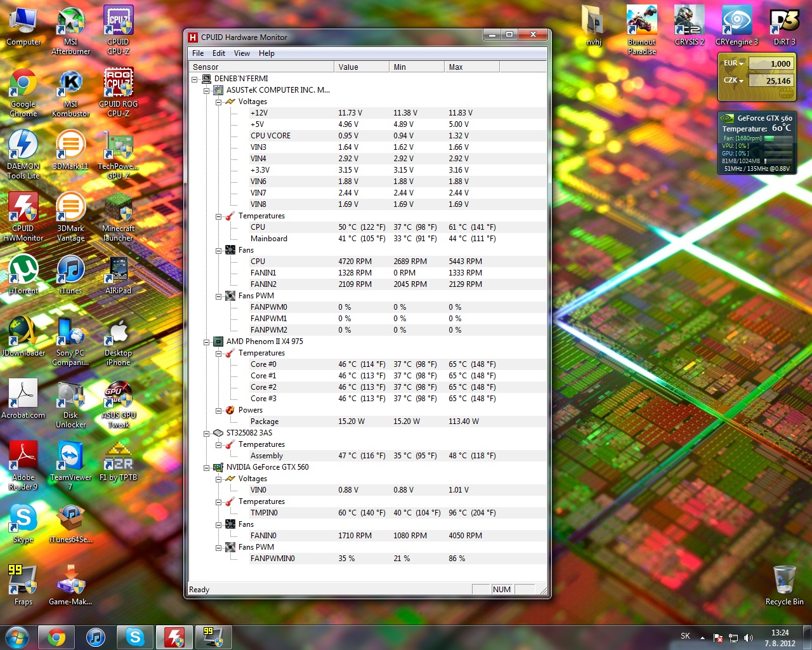Click the Max column header
The width and height of the screenshot is (812, 650).
click(472, 67)
